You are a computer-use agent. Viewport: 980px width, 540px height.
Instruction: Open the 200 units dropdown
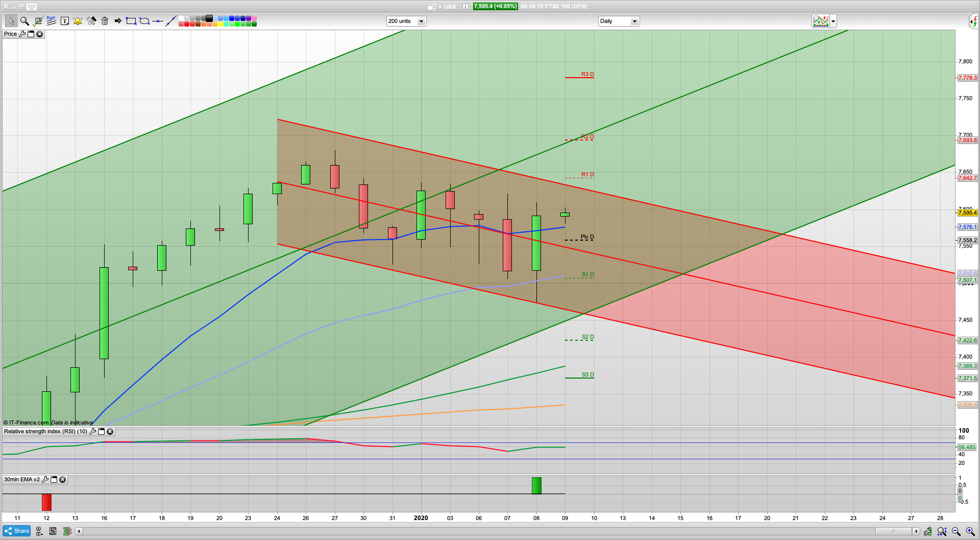(x=406, y=21)
